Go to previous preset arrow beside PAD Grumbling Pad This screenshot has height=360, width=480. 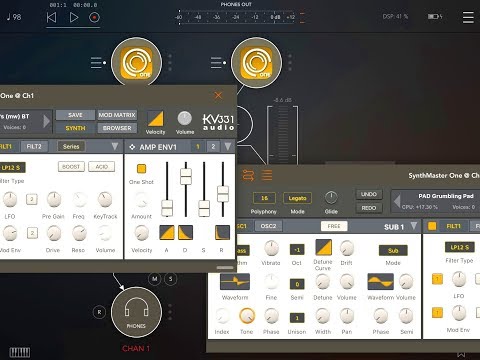pyautogui.click(x=397, y=201)
